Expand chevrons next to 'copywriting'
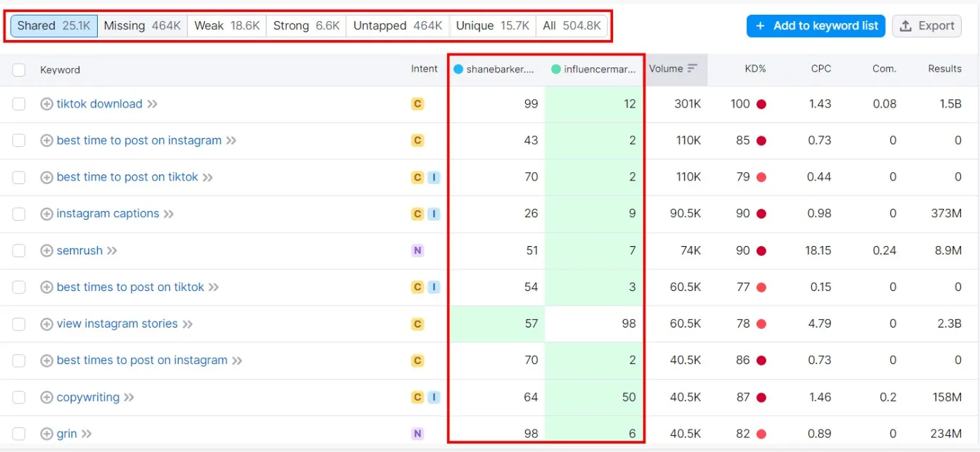980x452 pixels. [129, 397]
